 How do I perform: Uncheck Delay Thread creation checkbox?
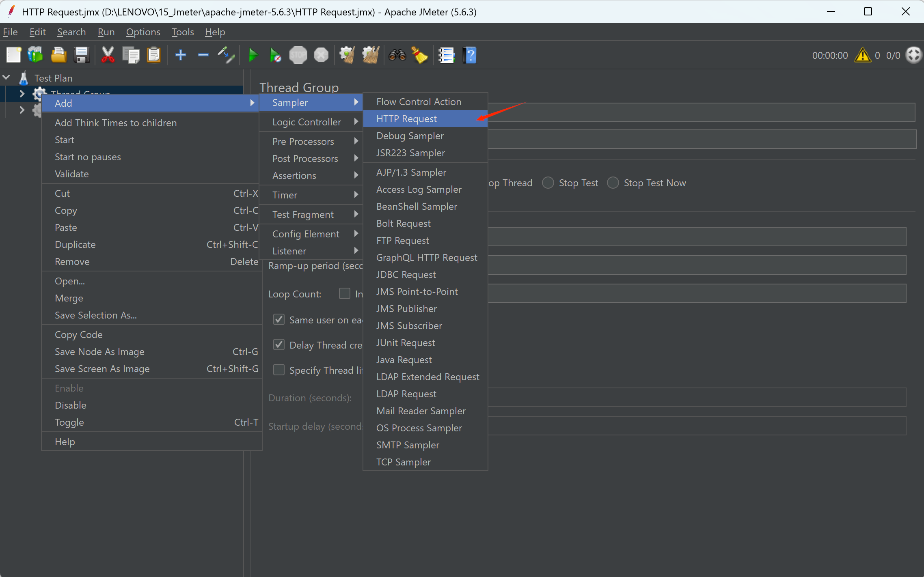pos(279,344)
